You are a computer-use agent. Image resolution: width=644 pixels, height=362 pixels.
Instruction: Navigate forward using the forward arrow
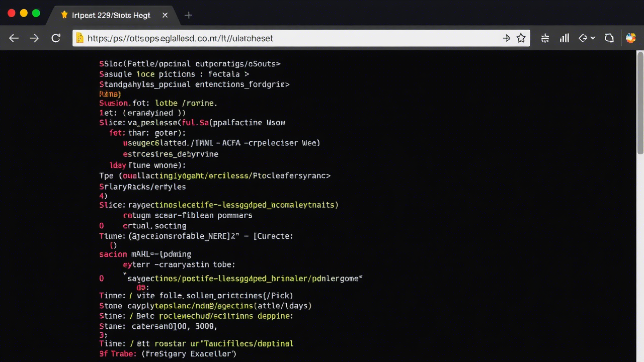tap(34, 38)
